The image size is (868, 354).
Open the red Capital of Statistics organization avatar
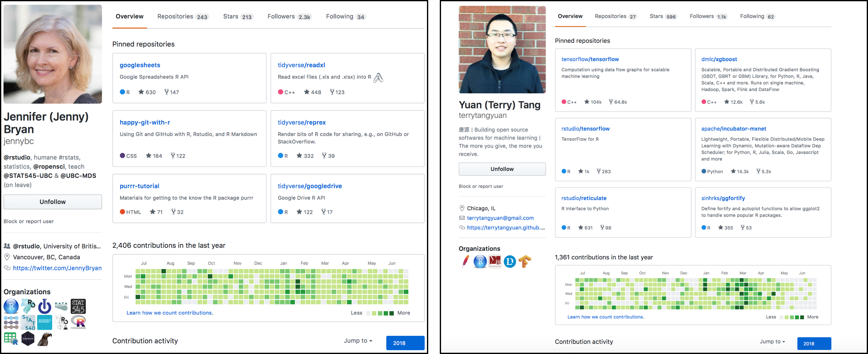coord(495,261)
